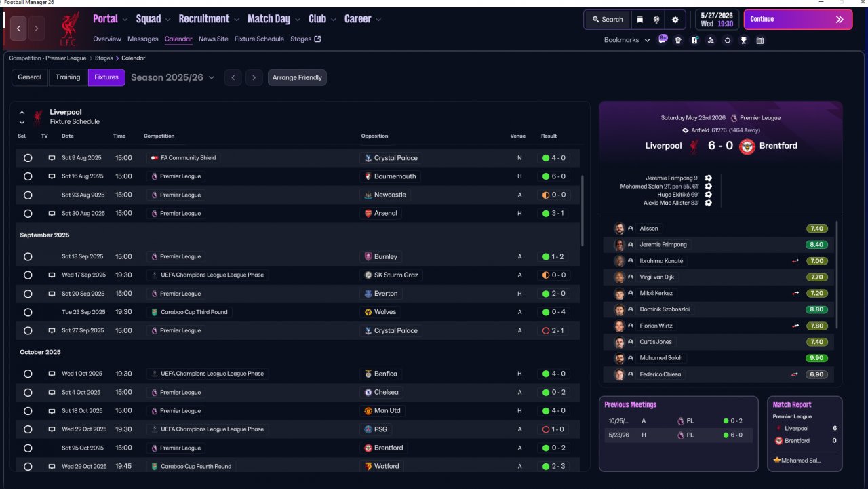Open the Club menu dropdown
This screenshot has width=868, height=489.
tap(322, 19)
